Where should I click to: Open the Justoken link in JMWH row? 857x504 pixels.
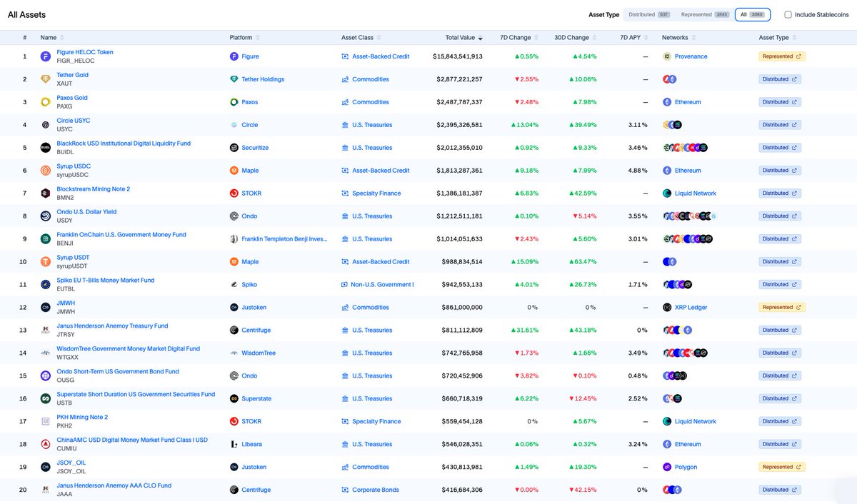click(x=254, y=308)
